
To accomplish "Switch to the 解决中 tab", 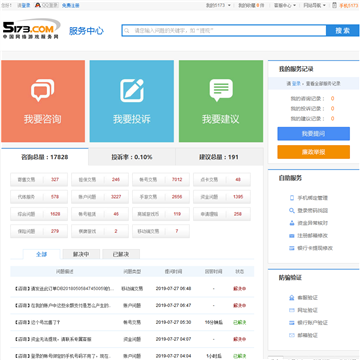I will (81, 254).
